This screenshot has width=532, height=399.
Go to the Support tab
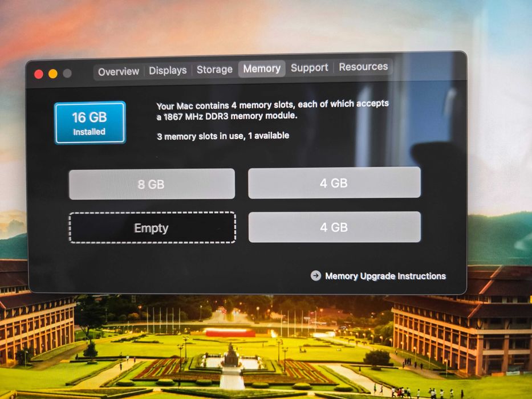coord(309,68)
